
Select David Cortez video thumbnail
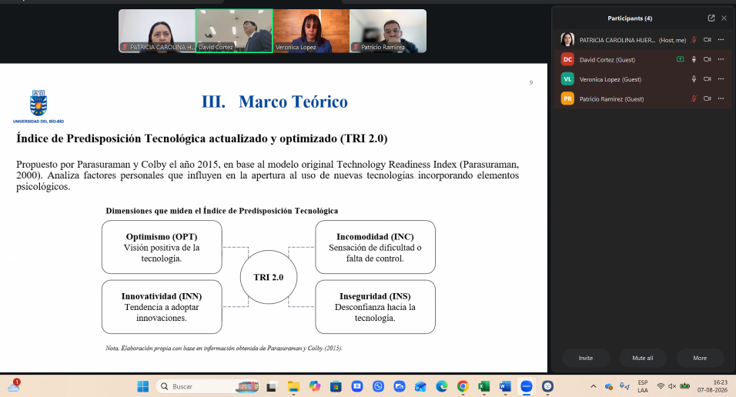(234, 31)
